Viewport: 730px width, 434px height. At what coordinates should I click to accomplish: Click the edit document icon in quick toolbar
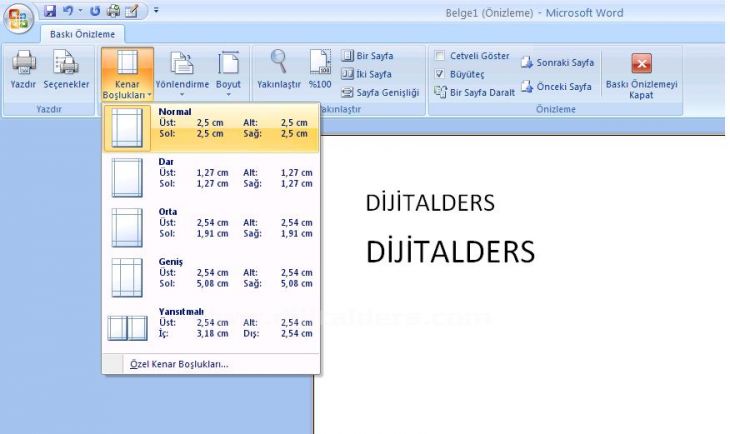click(x=132, y=11)
